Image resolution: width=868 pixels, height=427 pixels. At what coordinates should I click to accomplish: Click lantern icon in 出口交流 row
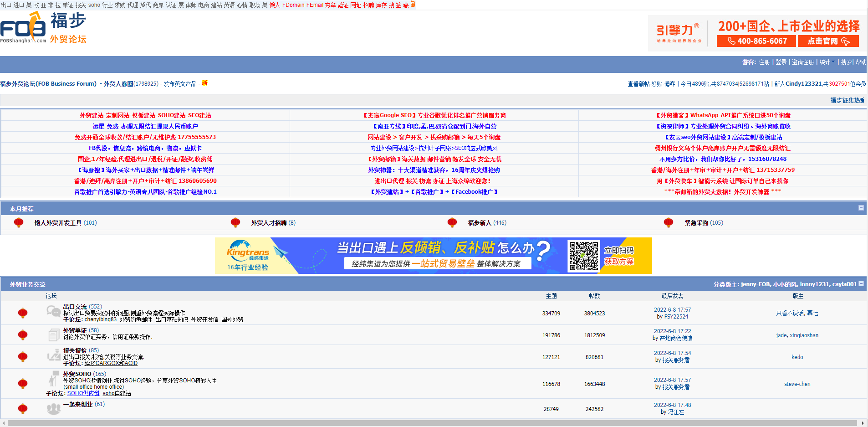(x=23, y=313)
